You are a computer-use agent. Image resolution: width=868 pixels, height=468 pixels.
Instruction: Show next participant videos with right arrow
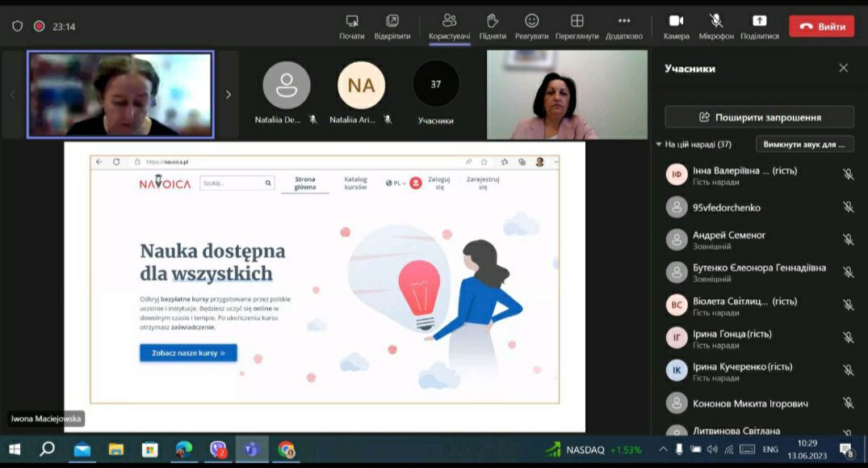click(x=228, y=95)
